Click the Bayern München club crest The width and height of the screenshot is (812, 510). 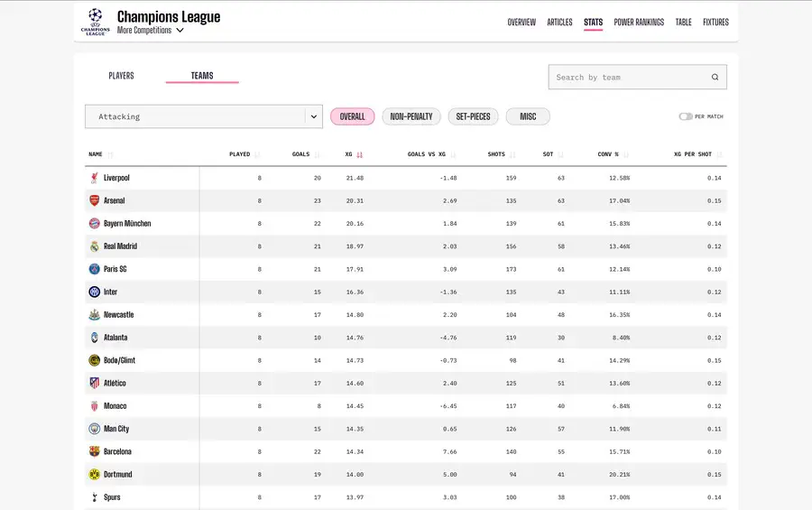coord(94,223)
